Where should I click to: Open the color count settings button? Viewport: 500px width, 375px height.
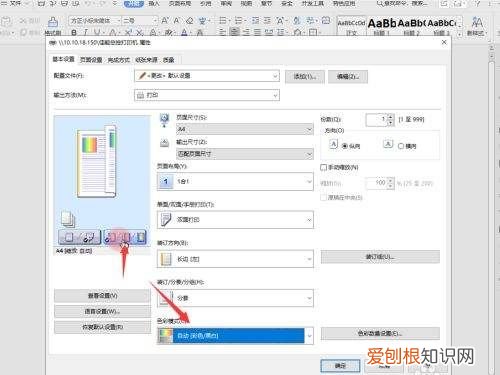coord(380,333)
